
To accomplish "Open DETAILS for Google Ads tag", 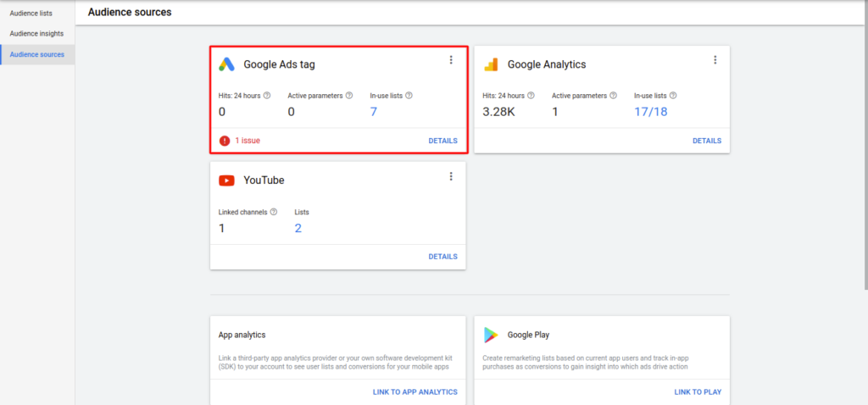I will pos(442,141).
